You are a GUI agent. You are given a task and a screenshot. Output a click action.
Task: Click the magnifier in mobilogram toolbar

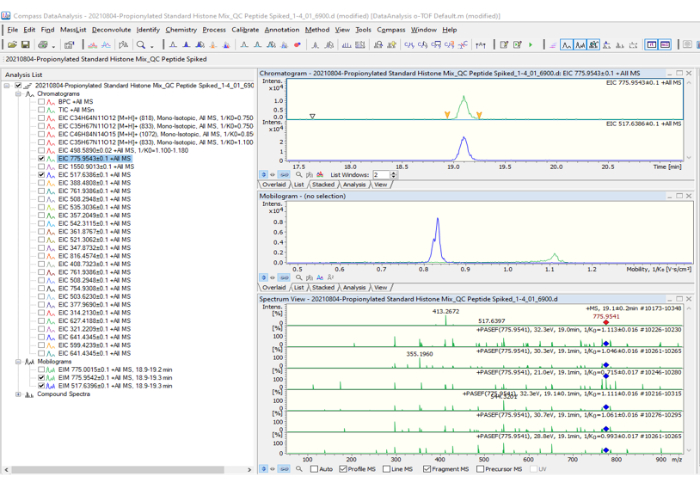[299, 278]
